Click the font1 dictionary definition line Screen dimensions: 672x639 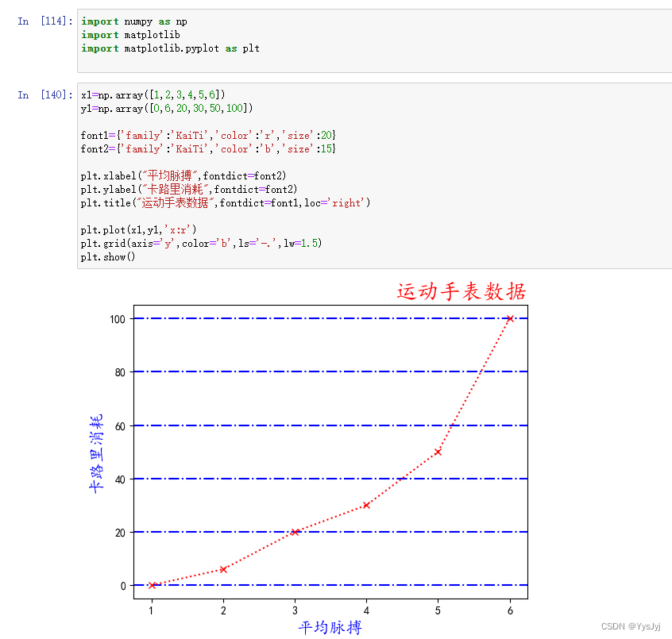pyautogui.click(x=208, y=135)
